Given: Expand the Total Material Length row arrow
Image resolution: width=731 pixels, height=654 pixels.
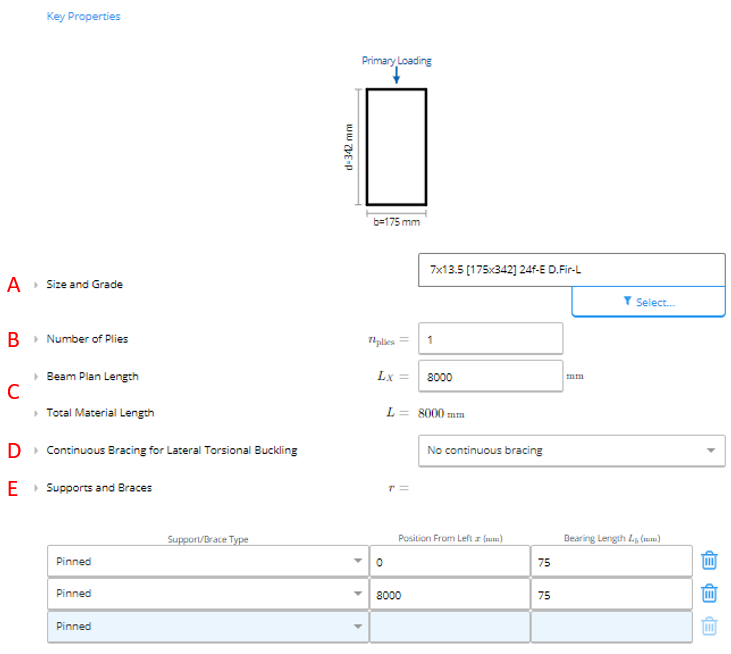Looking at the screenshot, I should (36, 413).
